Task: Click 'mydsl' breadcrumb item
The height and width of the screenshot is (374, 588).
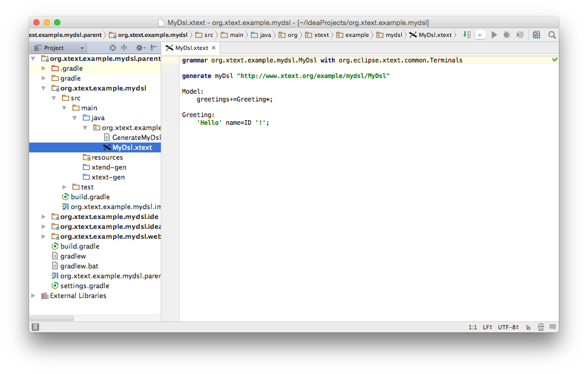Action: [389, 35]
